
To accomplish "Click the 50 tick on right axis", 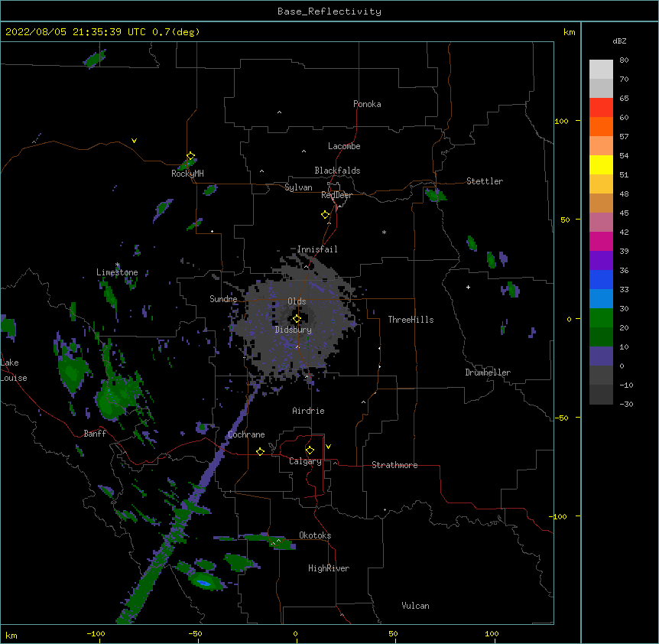I will tap(565, 220).
